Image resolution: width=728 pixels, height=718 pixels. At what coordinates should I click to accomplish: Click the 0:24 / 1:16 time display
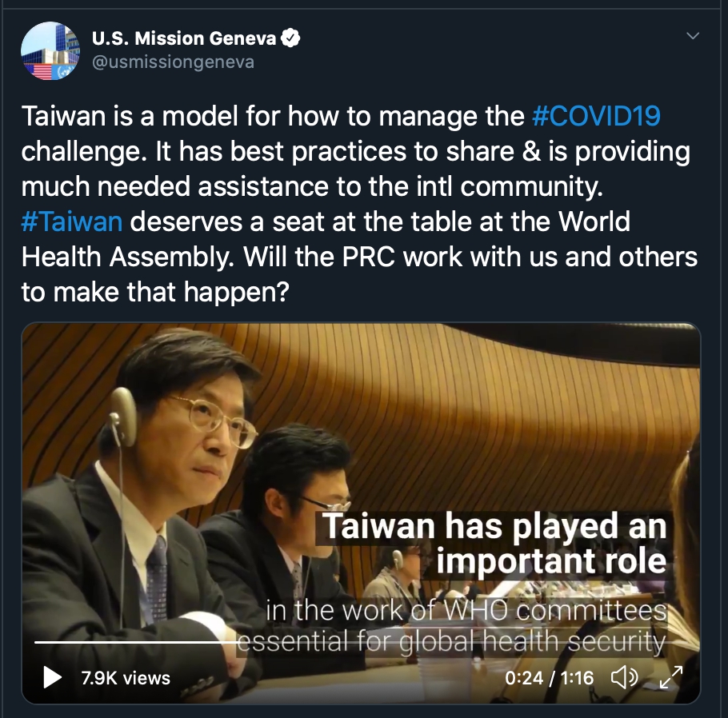click(550, 677)
